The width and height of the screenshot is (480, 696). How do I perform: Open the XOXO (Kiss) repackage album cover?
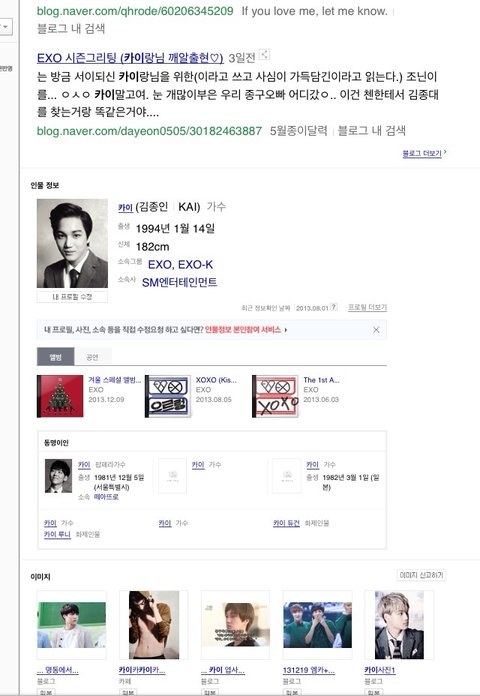click(168, 396)
